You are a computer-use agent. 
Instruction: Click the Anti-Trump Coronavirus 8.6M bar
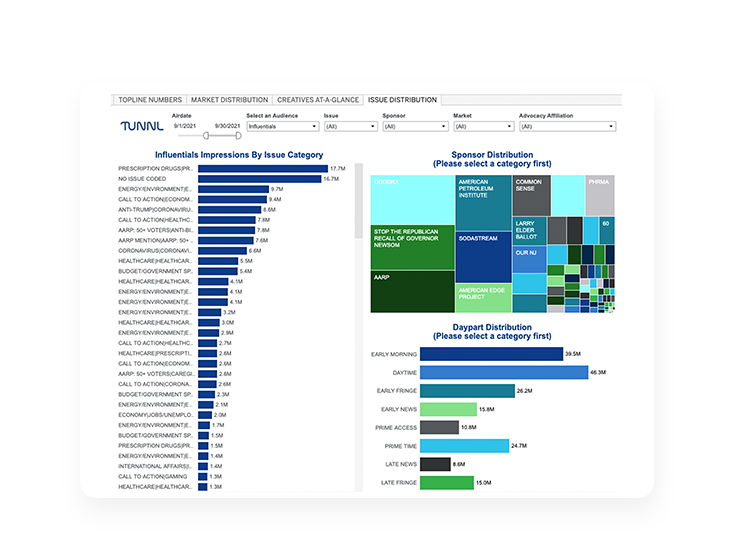(230, 209)
